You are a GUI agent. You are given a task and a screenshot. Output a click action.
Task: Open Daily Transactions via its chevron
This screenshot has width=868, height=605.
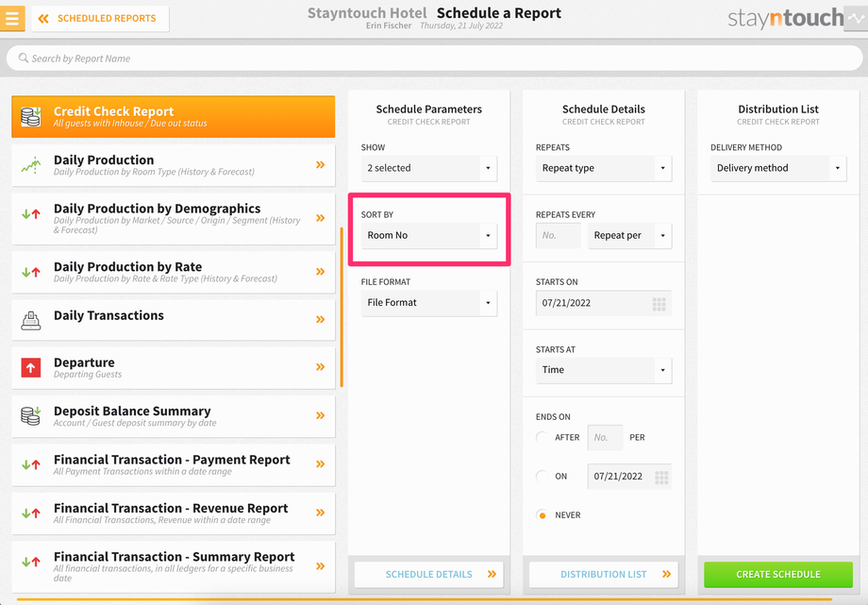click(x=320, y=319)
